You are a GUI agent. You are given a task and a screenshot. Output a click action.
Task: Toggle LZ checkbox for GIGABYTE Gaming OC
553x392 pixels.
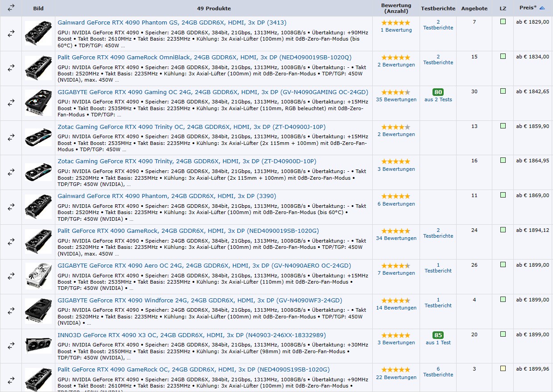click(503, 91)
